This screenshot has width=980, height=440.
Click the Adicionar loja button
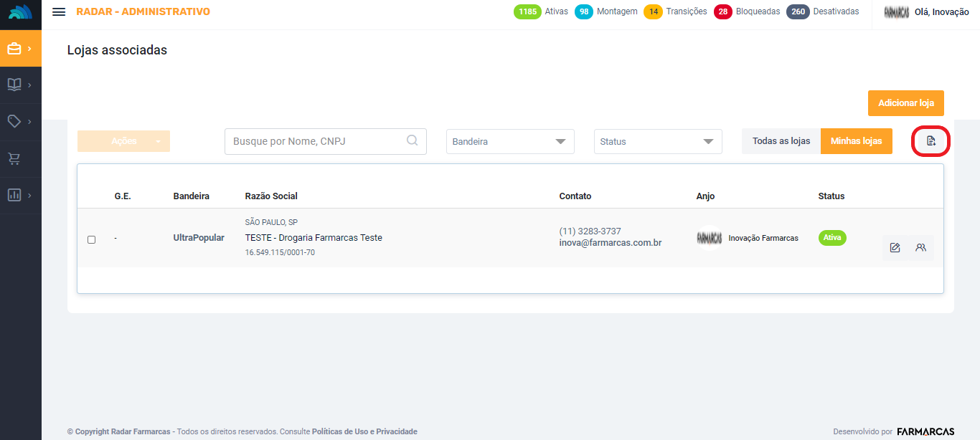click(905, 103)
